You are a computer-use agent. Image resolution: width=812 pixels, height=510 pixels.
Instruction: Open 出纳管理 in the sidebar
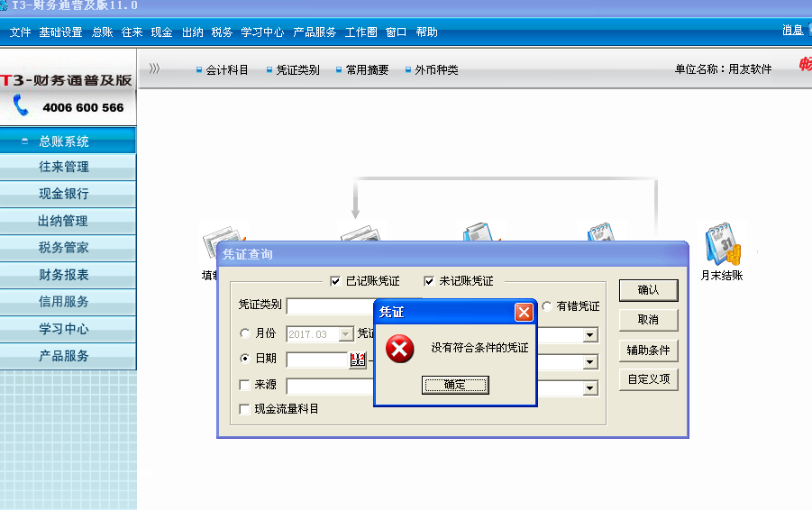[x=68, y=221]
